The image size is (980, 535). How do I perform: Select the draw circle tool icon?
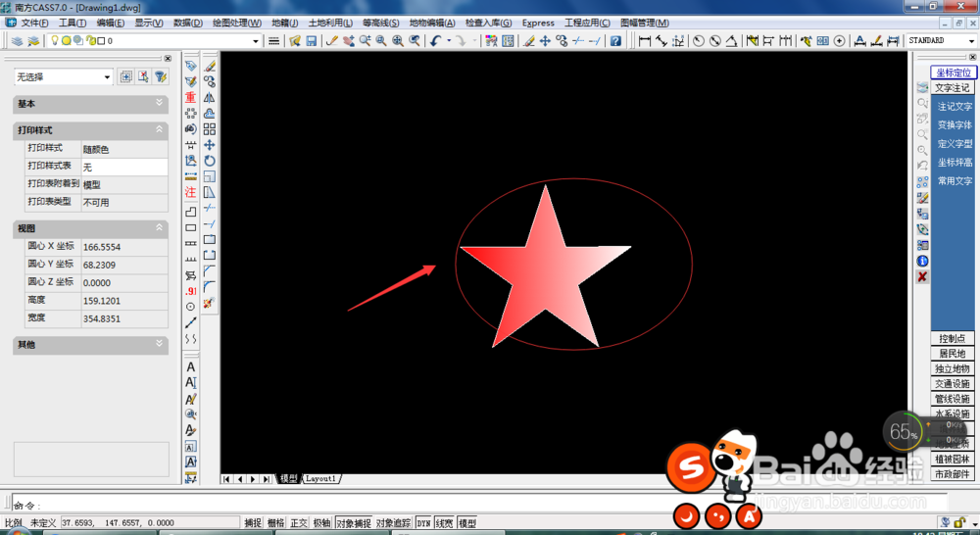(191, 307)
